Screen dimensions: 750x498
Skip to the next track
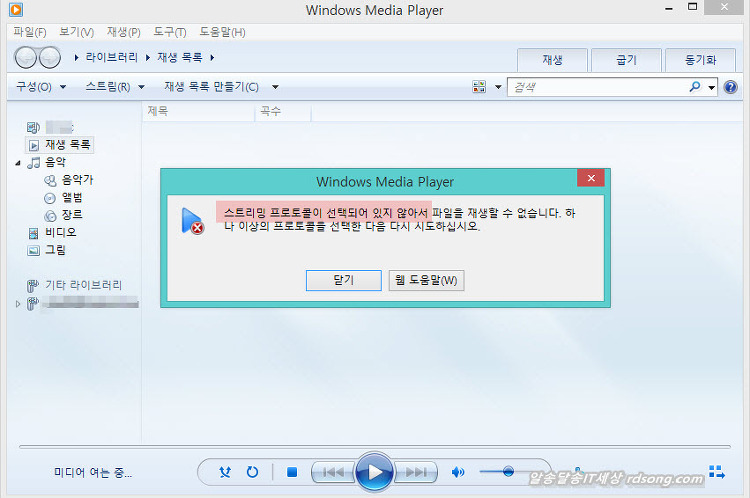point(415,472)
